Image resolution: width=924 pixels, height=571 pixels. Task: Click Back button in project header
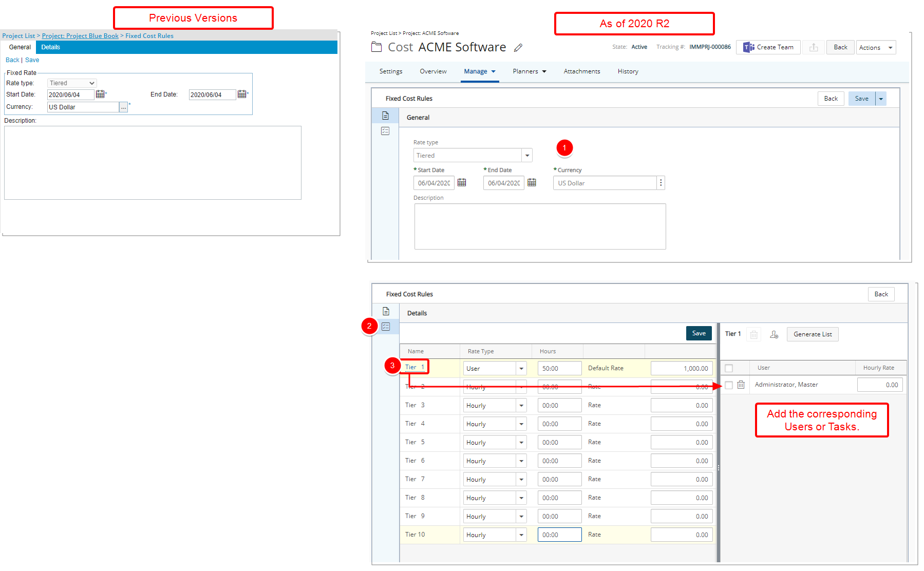840,47
